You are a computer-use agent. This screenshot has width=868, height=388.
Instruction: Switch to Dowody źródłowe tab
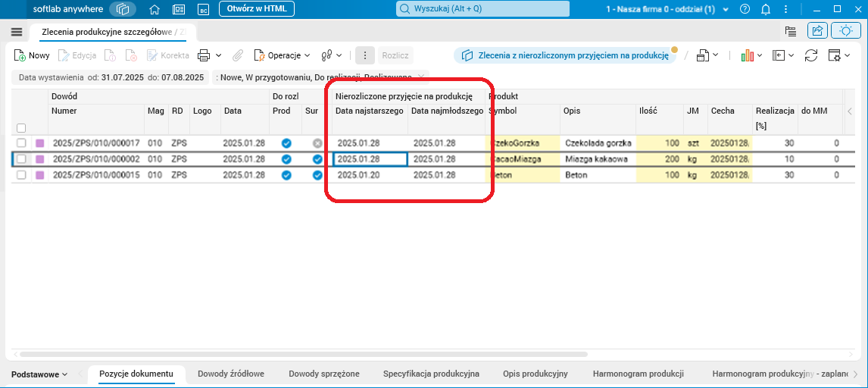[x=231, y=374]
